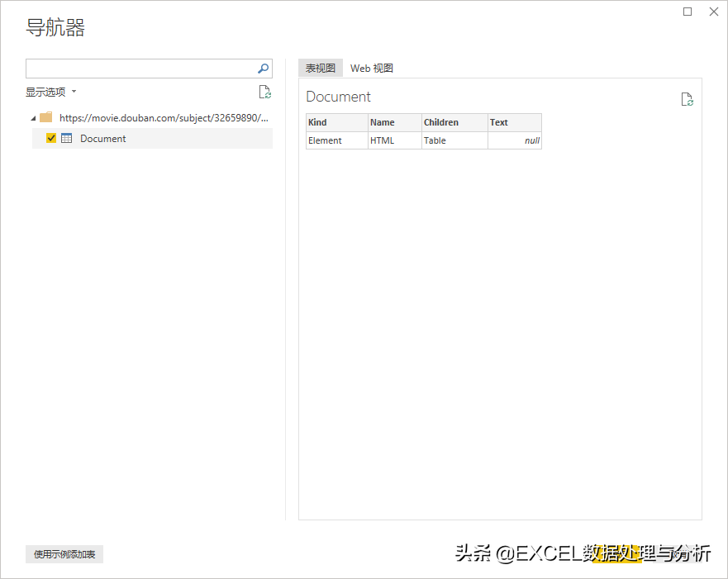Refresh the navigator tree via left refresh icon
The image size is (728, 579).
tap(265, 92)
